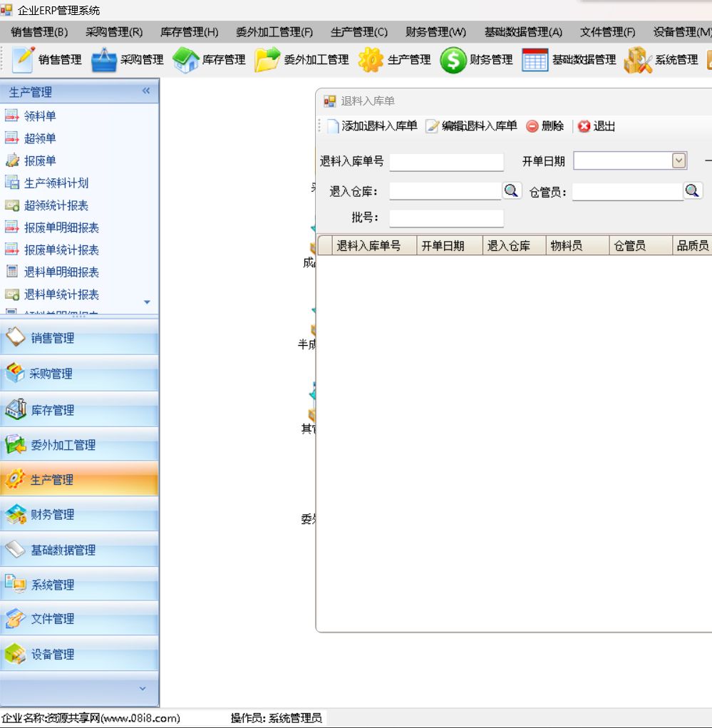The width and height of the screenshot is (712, 728).
Task: Click the 采购管理 basket toolbar icon
Action: 104,60
